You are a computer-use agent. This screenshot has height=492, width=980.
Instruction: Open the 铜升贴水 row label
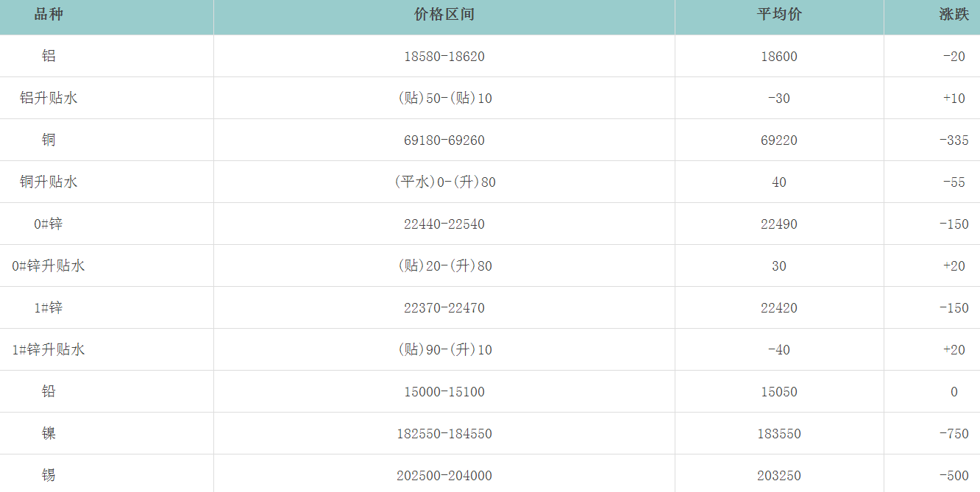(x=49, y=182)
